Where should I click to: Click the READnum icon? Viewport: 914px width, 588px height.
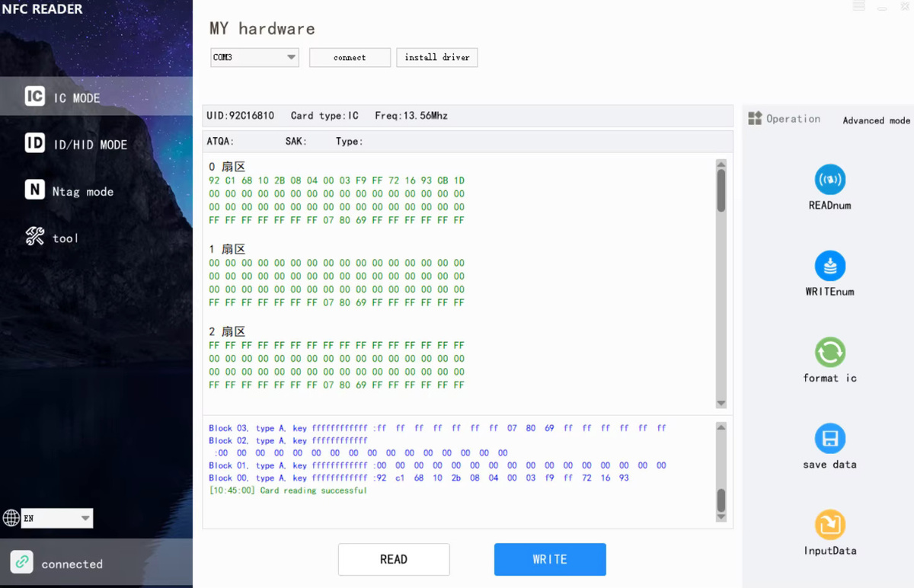[829, 180]
